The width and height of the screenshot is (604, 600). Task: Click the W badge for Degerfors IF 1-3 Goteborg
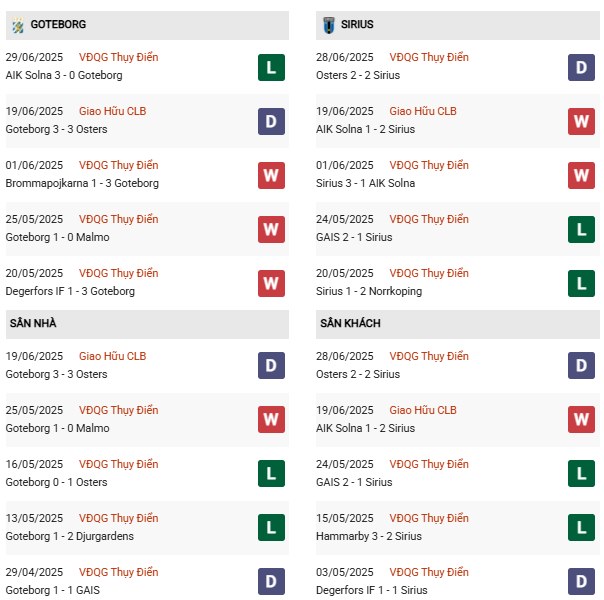[x=271, y=283]
